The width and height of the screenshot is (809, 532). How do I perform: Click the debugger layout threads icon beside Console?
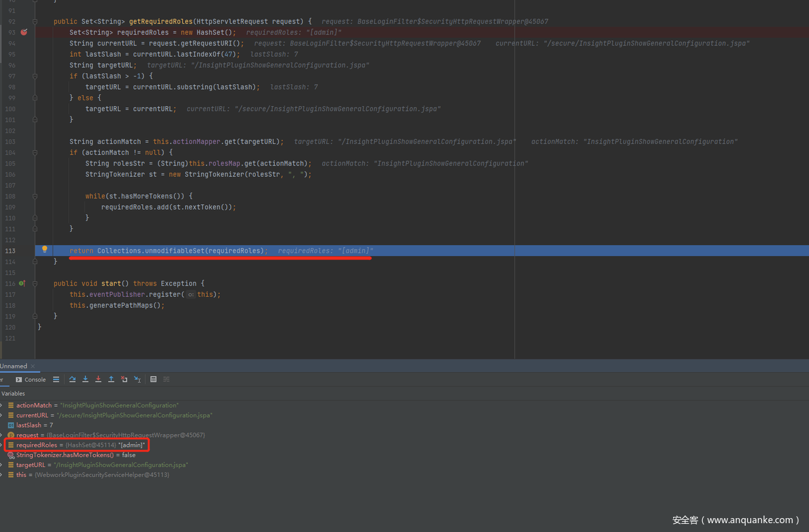[56, 379]
